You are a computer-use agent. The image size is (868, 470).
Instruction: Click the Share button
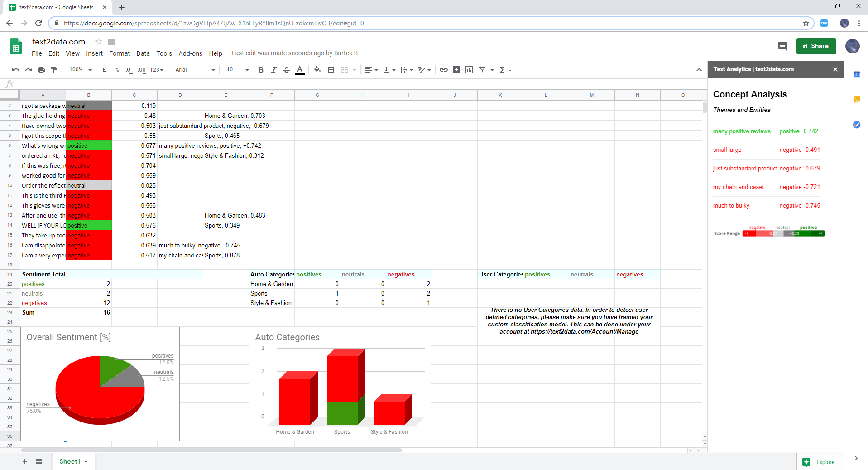coord(816,46)
